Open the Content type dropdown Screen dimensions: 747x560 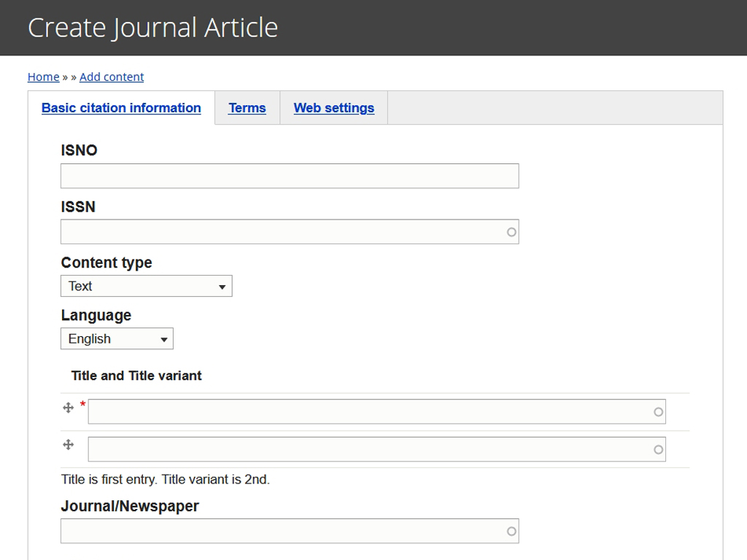click(x=146, y=286)
